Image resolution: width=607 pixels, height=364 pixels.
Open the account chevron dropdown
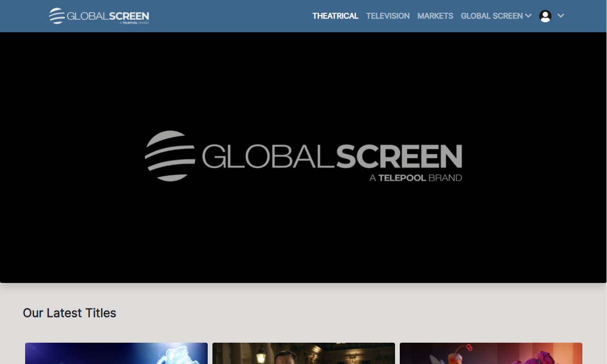click(561, 16)
